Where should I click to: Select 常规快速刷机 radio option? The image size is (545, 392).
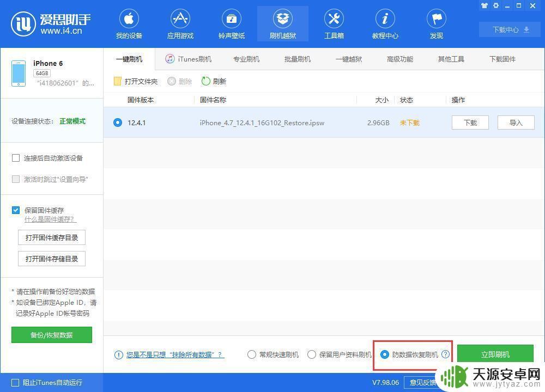251,354
